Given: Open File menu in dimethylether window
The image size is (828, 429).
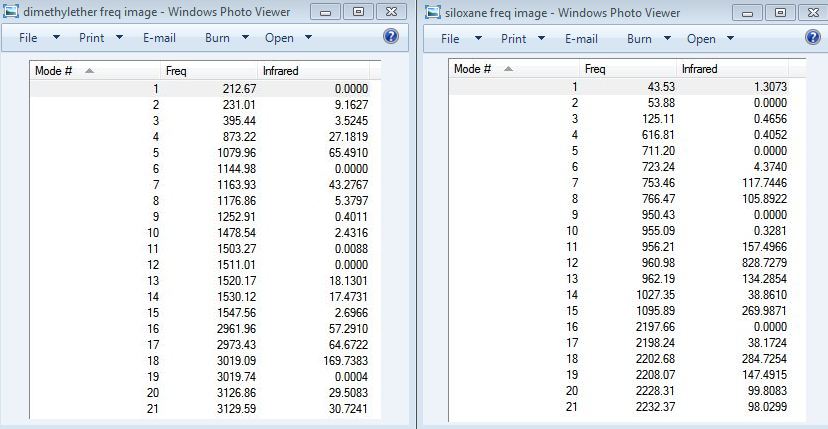Looking at the screenshot, I should tap(28, 38).
